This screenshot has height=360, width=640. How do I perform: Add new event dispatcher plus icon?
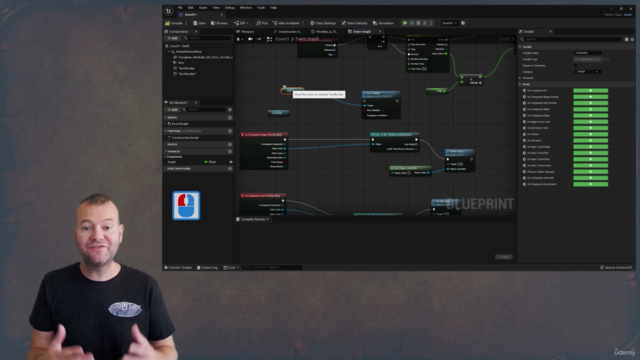point(230,169)
